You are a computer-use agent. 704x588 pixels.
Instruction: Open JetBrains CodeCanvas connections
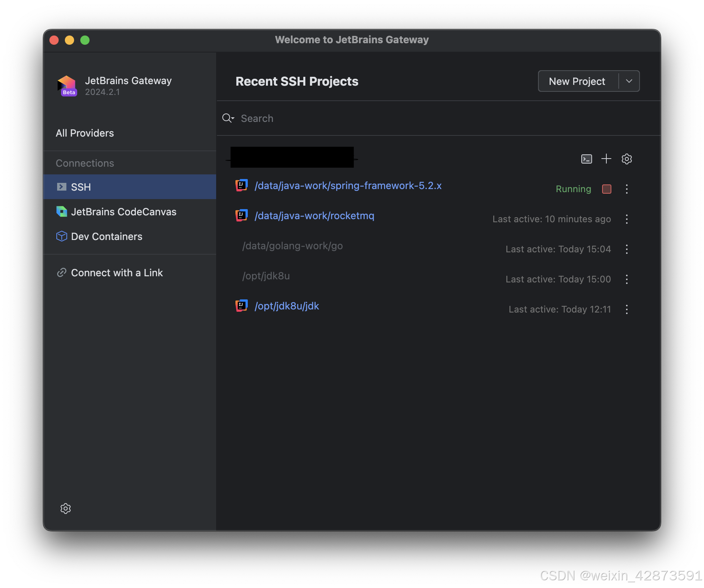130,211
